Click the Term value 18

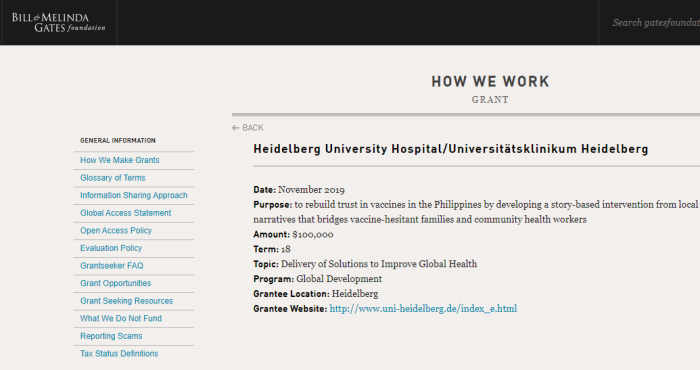(286, 249)
